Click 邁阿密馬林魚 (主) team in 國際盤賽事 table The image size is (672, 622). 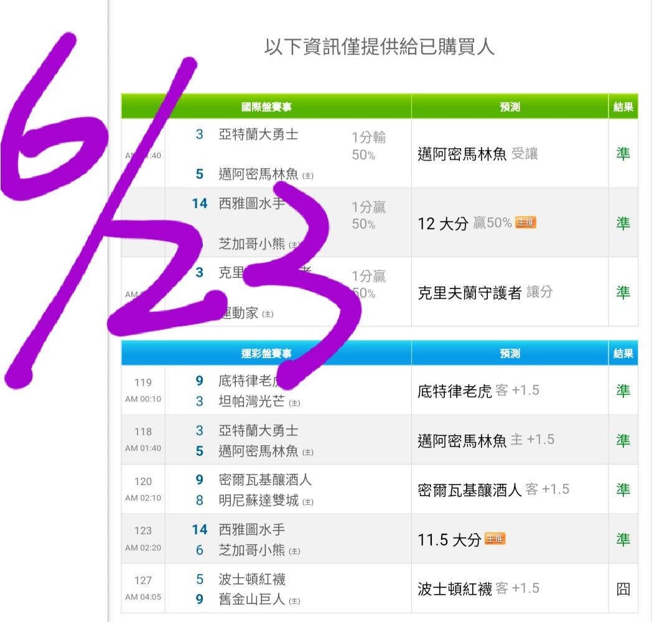tap(266, 174)
